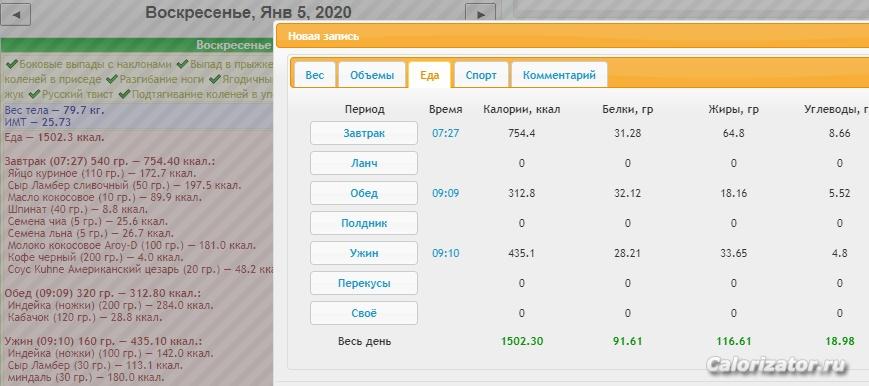Open the Ужин meal period
Viewport: 869px width, 386px height.
[x=364, y=253]
